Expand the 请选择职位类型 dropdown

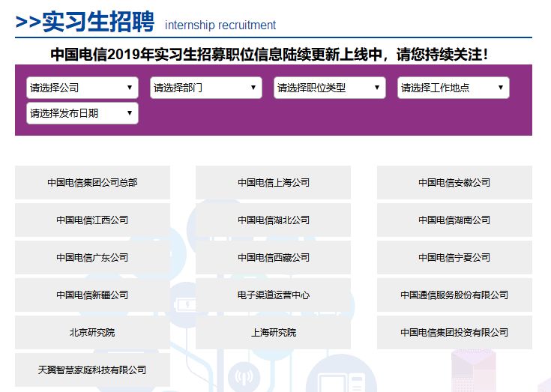tap(330, 88)
